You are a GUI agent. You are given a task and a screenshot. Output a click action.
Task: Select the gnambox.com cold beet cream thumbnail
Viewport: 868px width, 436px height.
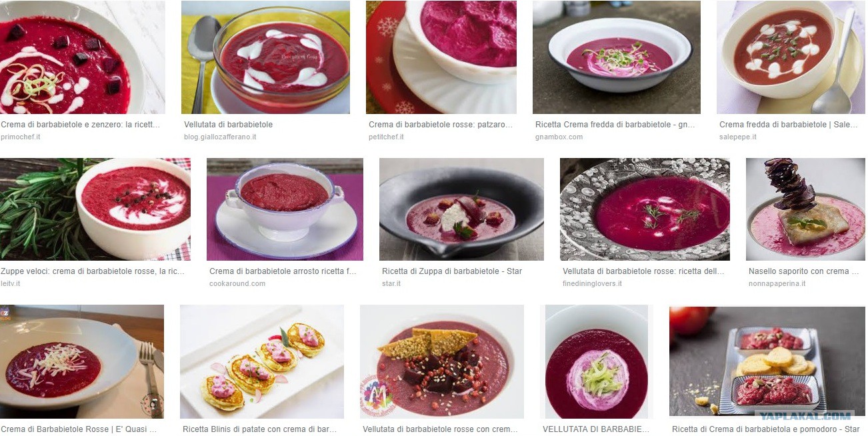(617, 57)
